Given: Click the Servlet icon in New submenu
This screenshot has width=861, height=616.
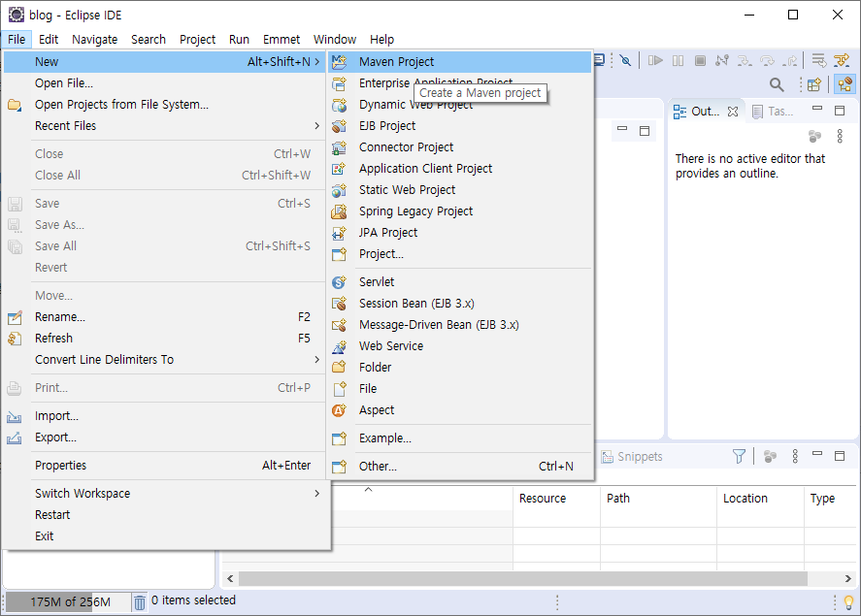Looking at the screenshot, I should pos(340,282).
